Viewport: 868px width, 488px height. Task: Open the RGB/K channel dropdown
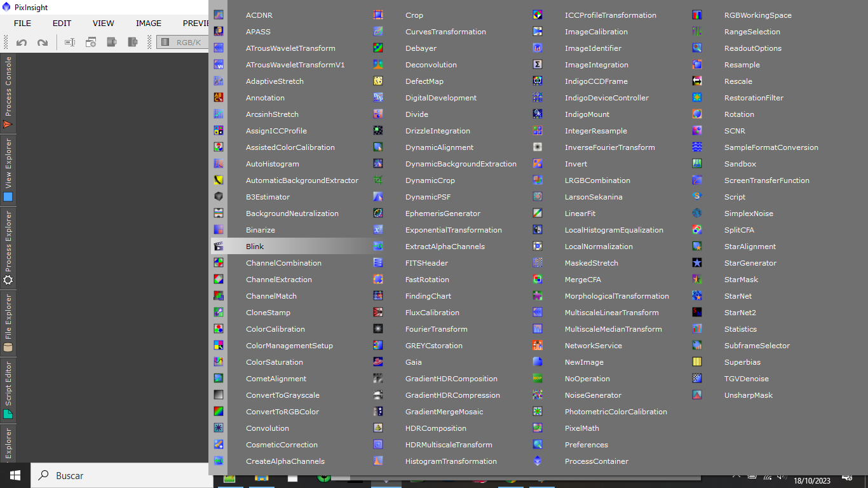182,42
